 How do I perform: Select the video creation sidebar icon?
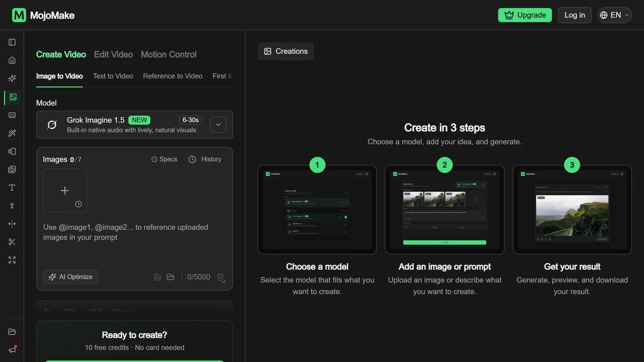[x=13, y=97]
